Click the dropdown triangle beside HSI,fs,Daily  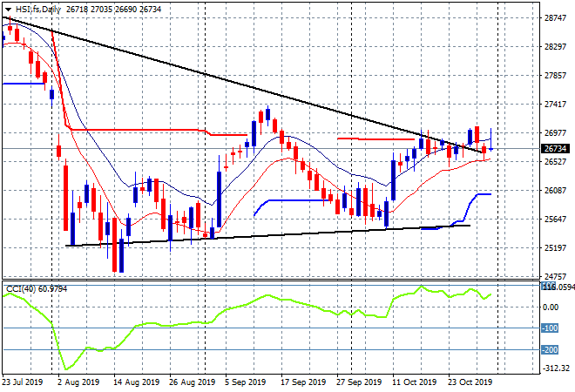(x=8, y=10)
